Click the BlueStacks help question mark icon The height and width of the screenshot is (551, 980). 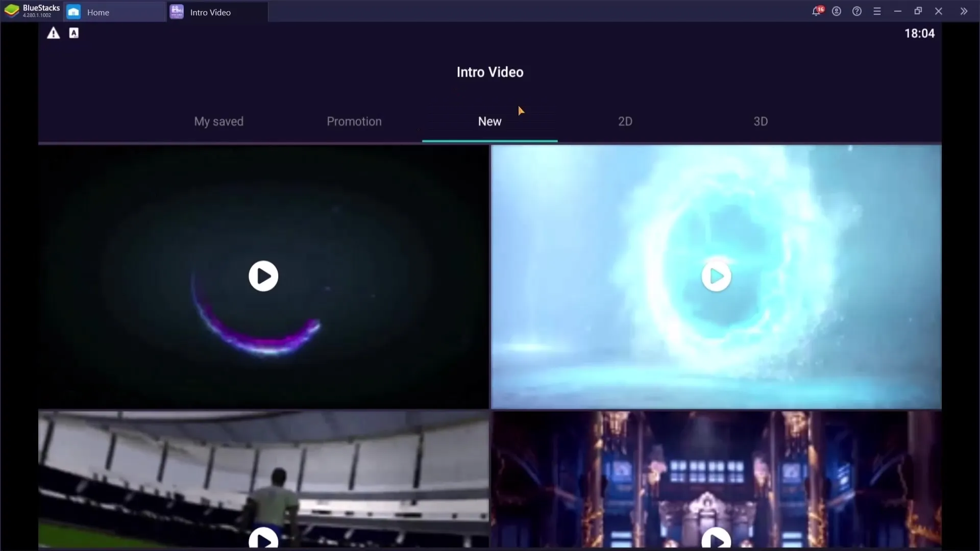coord(857,11)
